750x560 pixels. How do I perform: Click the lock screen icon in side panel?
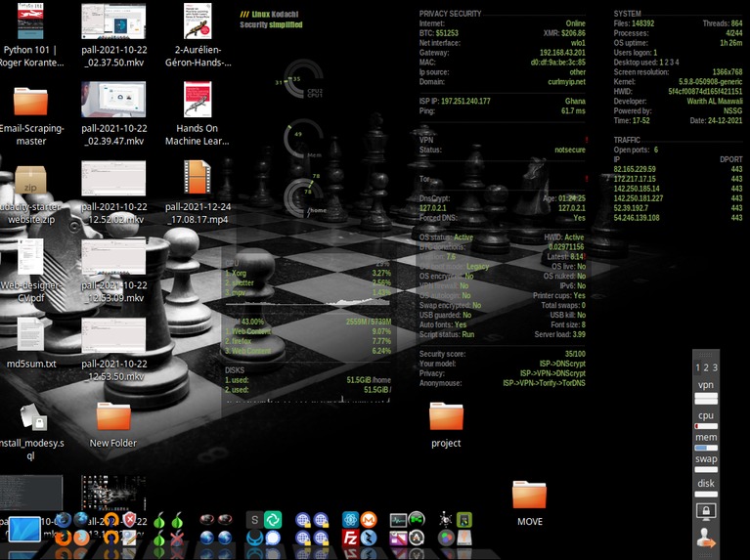coord(706,510)
